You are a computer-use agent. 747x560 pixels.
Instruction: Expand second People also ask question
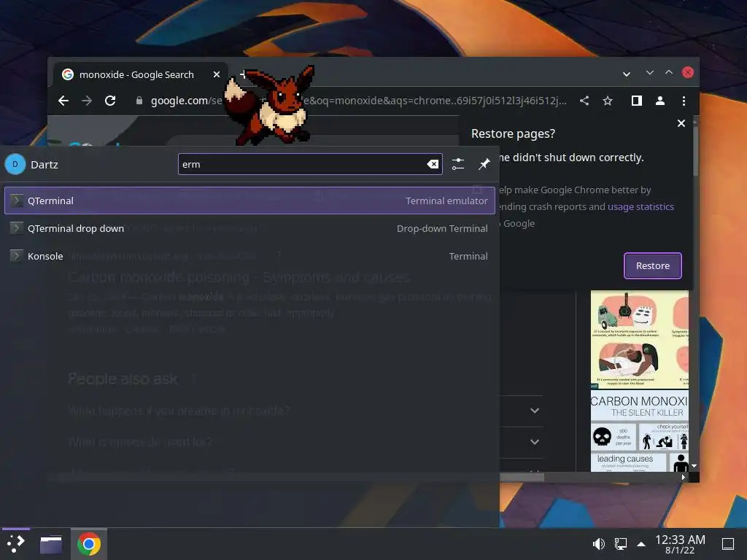click(x=535, y=442)
